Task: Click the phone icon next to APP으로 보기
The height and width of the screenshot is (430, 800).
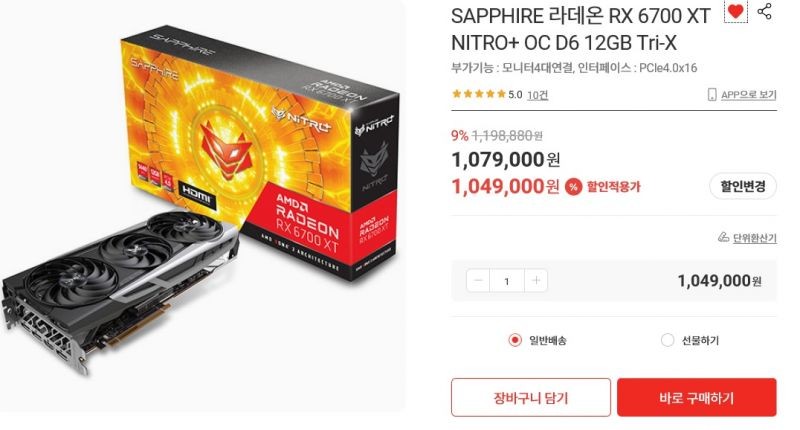Action: pos(712,94)
